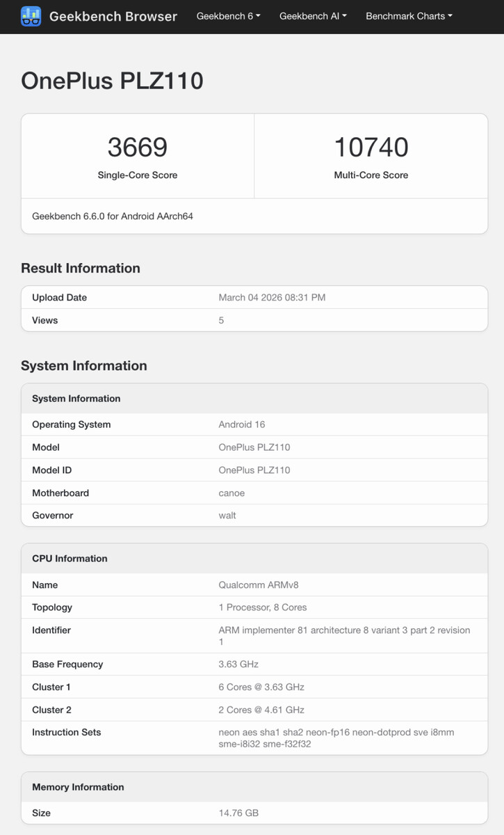Click the motherboard value canoe
This screenshot has height=835, width=504.
(231, 493)
